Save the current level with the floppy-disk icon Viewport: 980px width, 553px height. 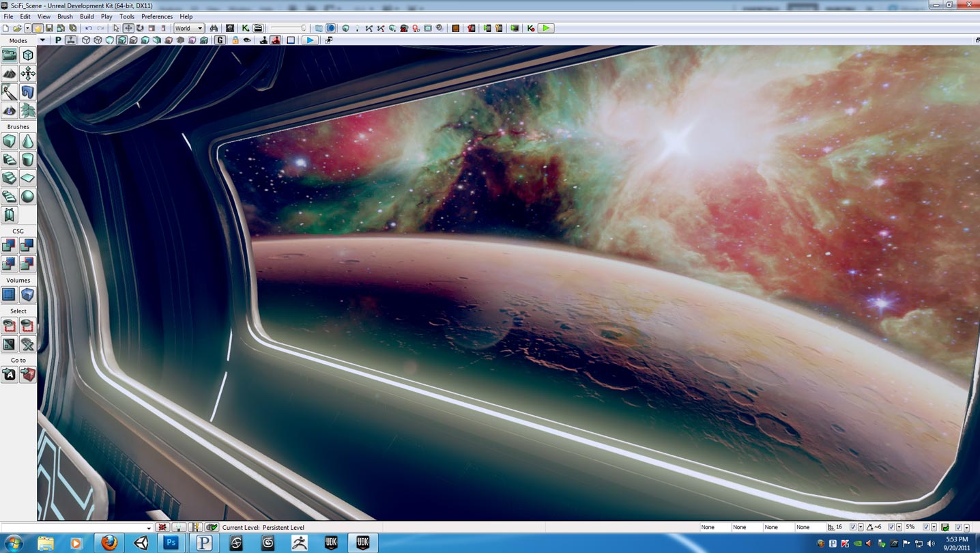(x=49, y=28)
